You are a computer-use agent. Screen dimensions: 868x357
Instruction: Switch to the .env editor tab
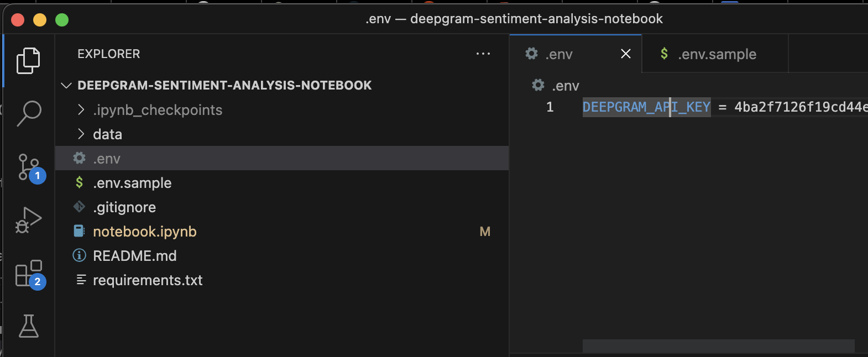575,54
